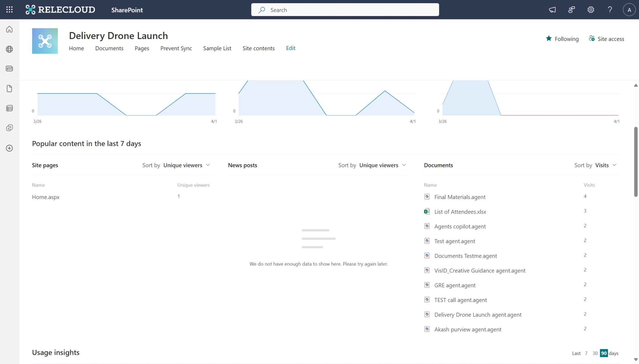
Task: Switch to the Prevent Sync tab
Action: point(176,48)
